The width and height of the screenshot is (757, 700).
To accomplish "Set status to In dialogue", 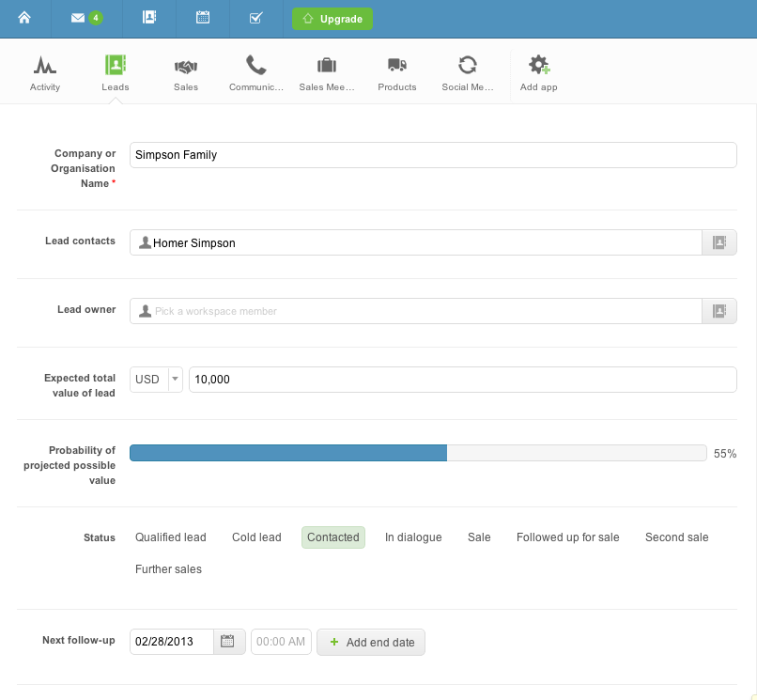I will pos(413,537).
